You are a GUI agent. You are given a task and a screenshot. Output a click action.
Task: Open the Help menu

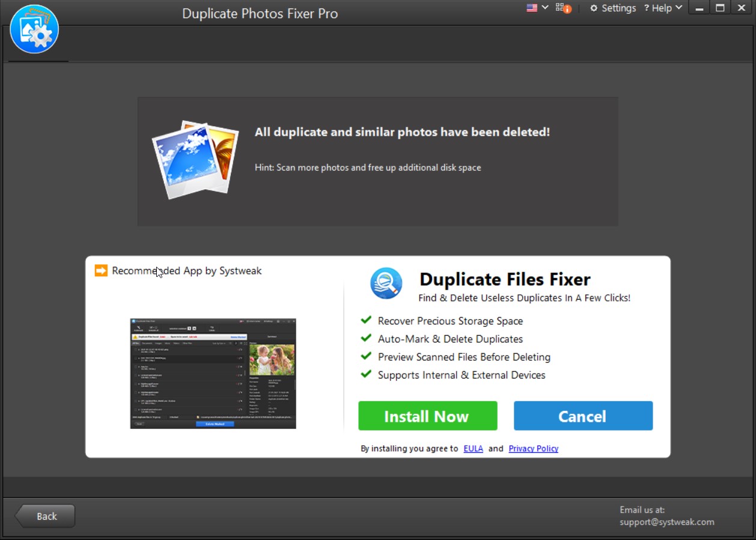point(663,8)
